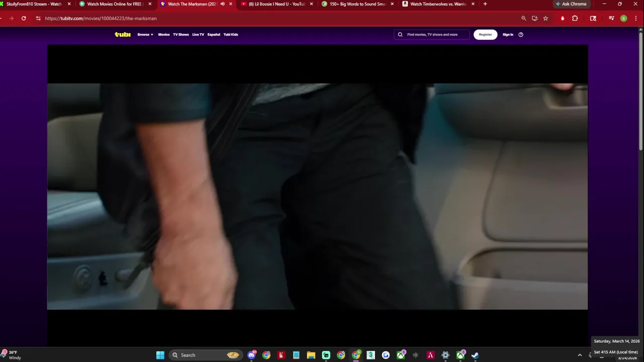
Task: Show hidden system tray icons
Action: tap(580, 355)
